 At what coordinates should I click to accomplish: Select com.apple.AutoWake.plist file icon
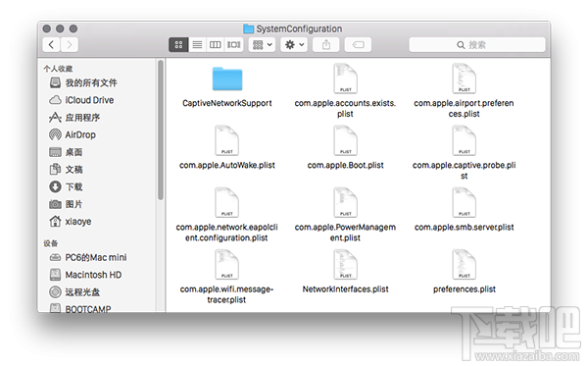point(227,140)
